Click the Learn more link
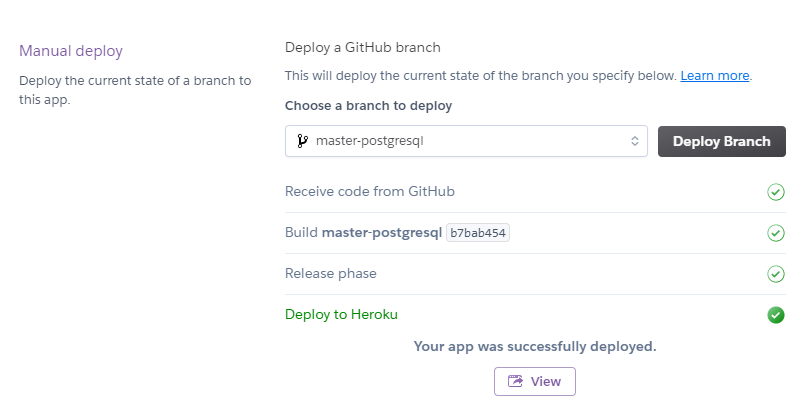Image resolution: width=802 pixels, height=417 pixels. point(715,76)
